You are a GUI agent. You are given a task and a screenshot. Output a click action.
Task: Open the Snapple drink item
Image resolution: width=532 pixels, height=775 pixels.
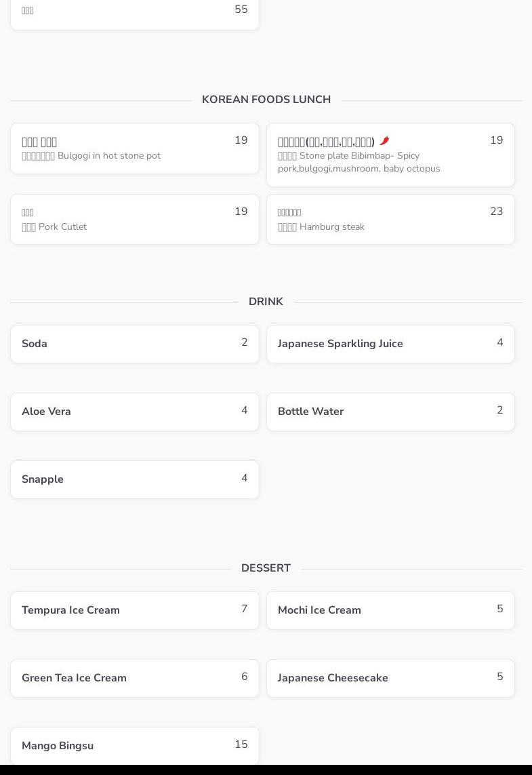(x=134, y=479)
